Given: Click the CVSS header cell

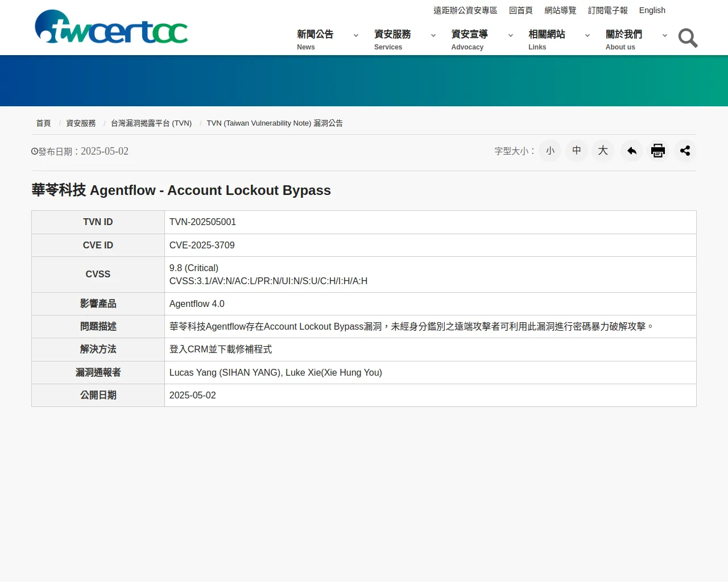Looking at the screenshot, I should [x=98, y=275].
